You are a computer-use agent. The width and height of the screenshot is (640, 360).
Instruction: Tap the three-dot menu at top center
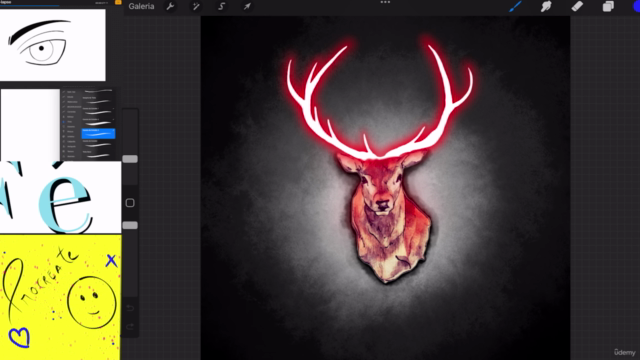[385, 2]
